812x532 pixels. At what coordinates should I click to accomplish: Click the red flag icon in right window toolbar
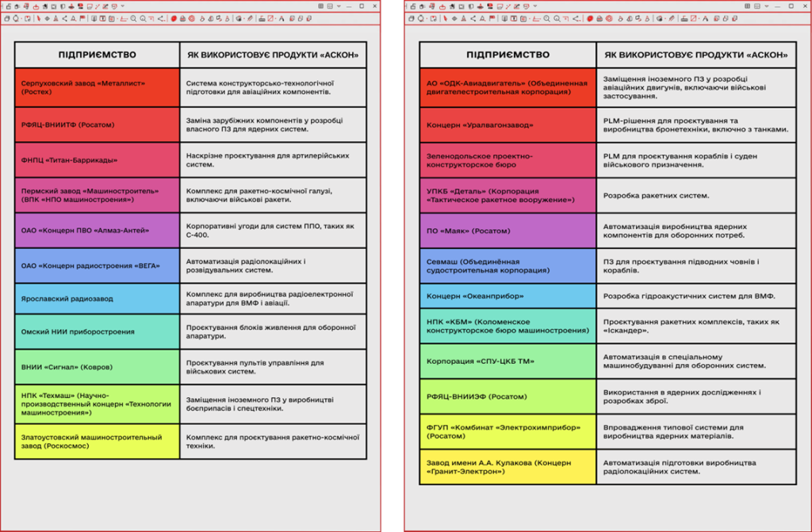[x=492, y=18]
